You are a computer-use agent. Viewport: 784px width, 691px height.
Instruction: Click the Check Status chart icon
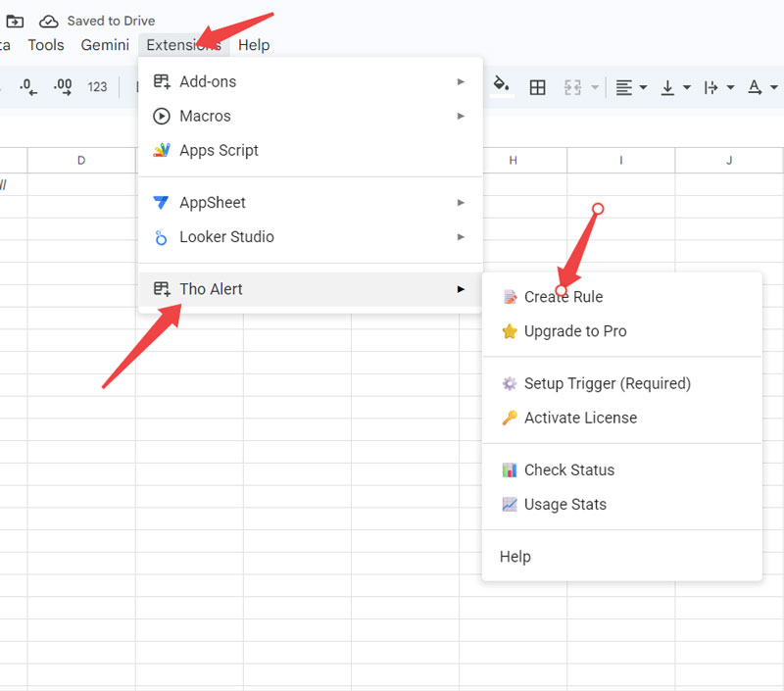508,469
